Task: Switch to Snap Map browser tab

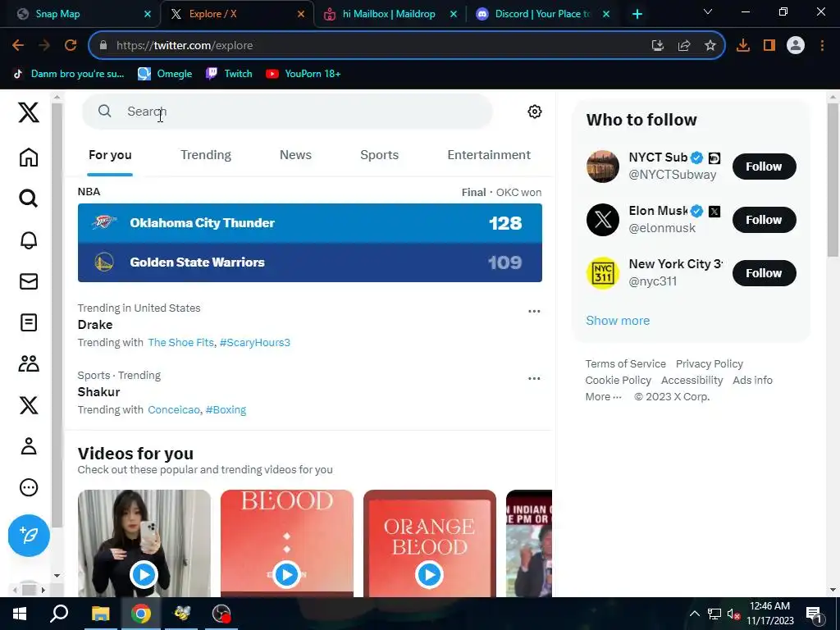Action: point(80,14)
